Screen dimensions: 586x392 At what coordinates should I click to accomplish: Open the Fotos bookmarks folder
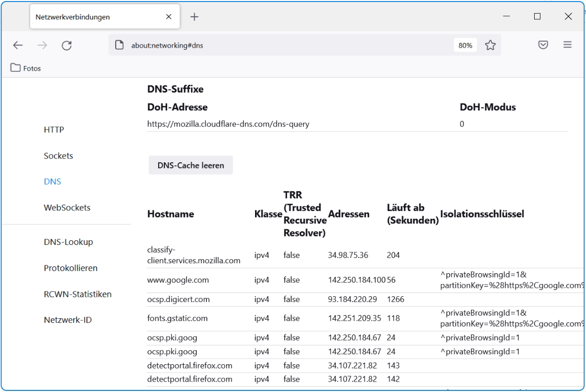tap(25, 68)
